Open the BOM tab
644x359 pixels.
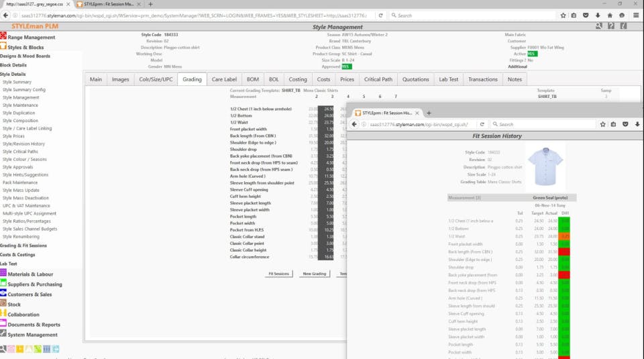click(x=253, y=79)
